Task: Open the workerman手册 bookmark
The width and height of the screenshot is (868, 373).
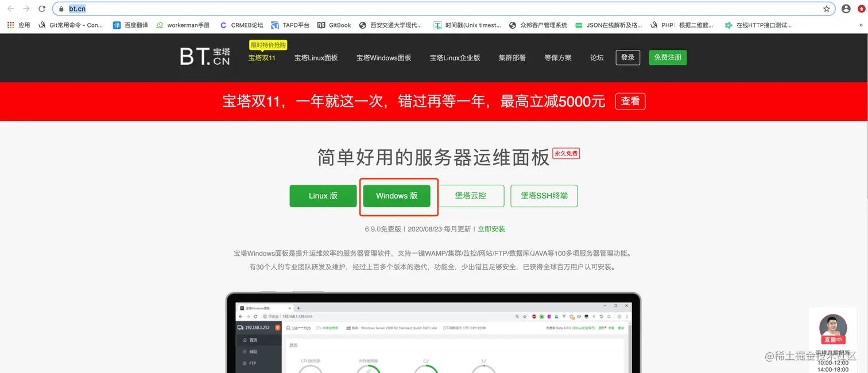Action: click(183, 25)
